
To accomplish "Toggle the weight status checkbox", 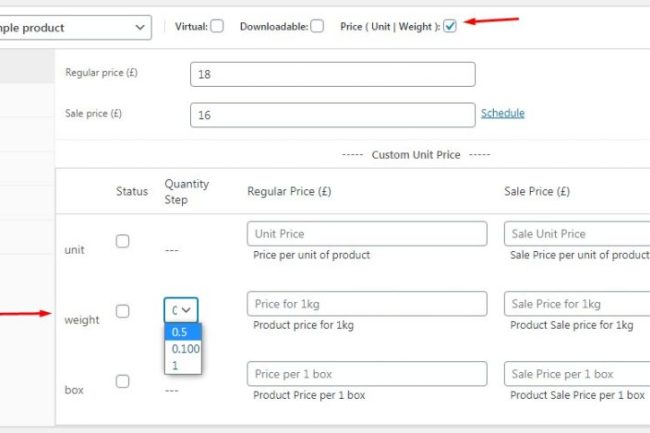I will tap(122, 311).
